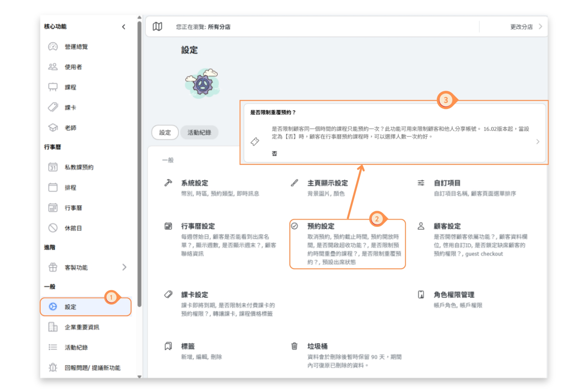Open 營運總覽 dashboard icon in sidebar

(x=53, y=47)
